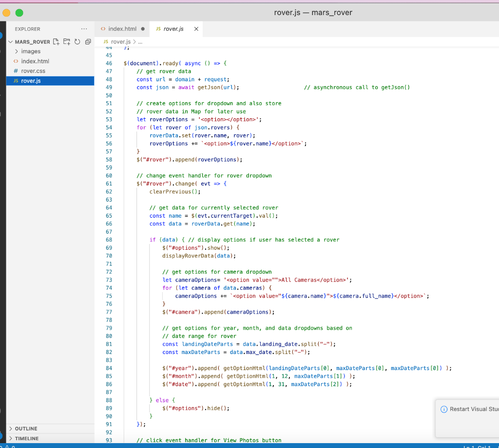Click JS file icon on rover.js tab
Image resolution: width=499 pixels, height=448 pixels.
pos(158,29)
